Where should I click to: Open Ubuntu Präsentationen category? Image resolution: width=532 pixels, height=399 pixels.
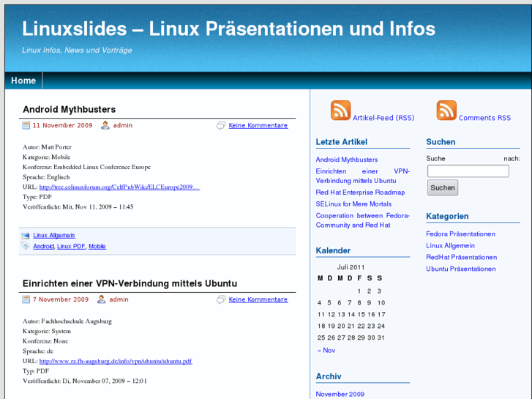coord(461,269)
